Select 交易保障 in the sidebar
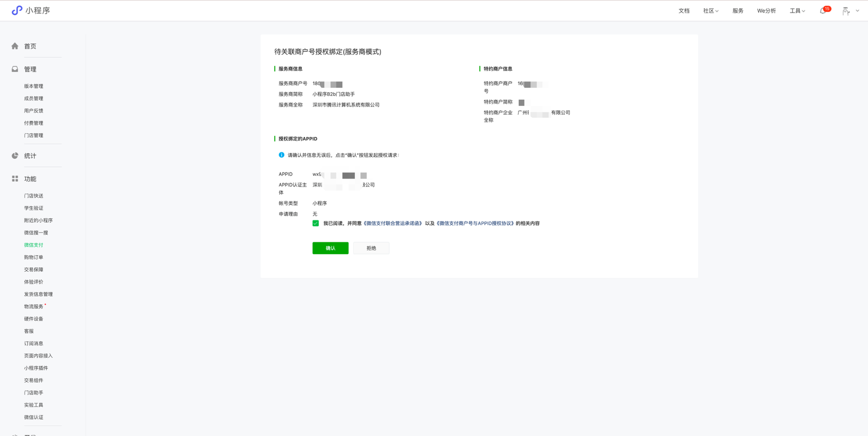 (33, 270)
